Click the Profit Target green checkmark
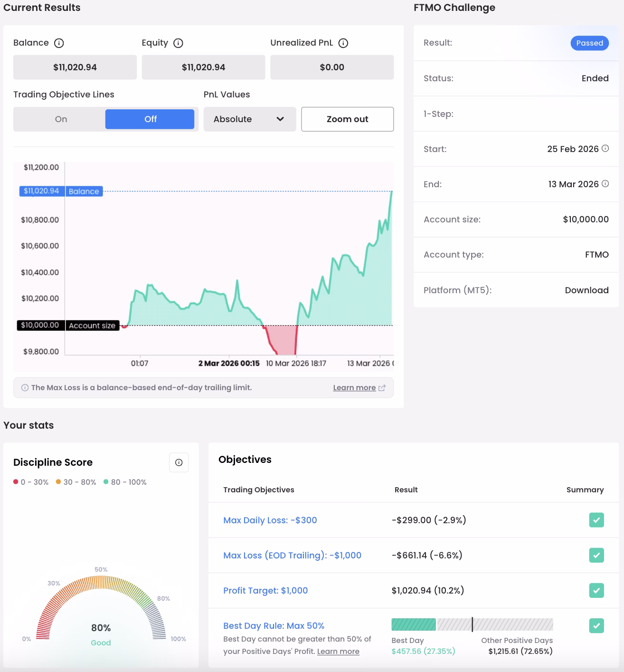The height and width of the screenshot is (672, 624). click(596, 590)
